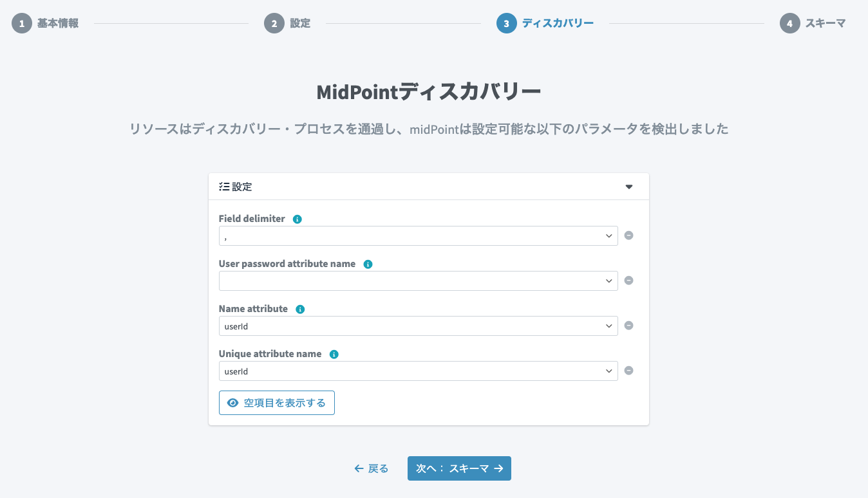Click info icon next to Field delimiter
Image resolution: width=868 pixels, height=498 pixels.
tap(297, 219)
